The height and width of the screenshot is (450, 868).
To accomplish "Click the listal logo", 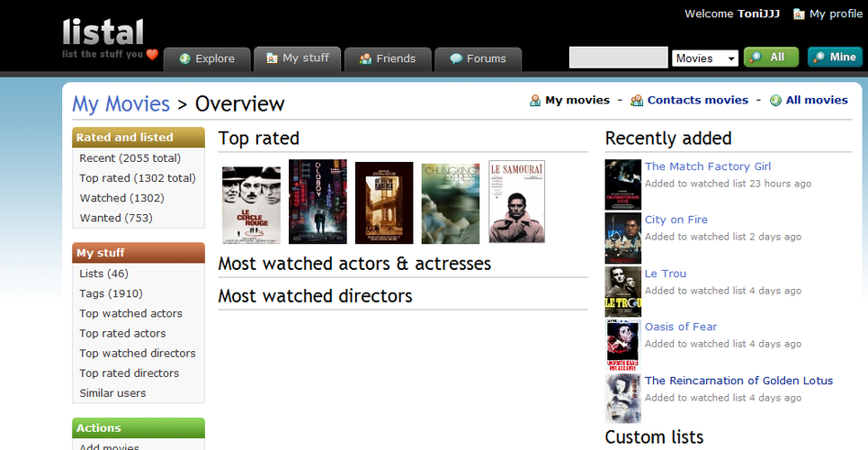I will click(x=103, y=32).
